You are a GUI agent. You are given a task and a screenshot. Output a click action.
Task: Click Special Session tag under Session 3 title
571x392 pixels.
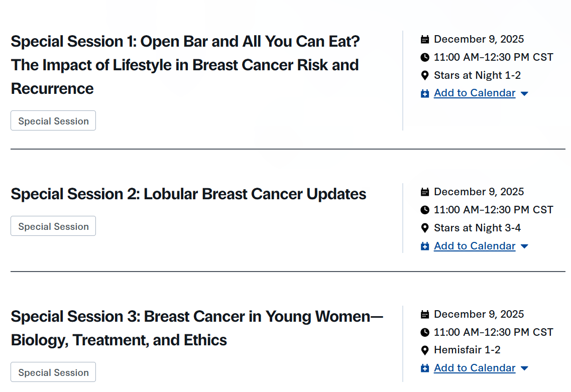coord(53,372)
